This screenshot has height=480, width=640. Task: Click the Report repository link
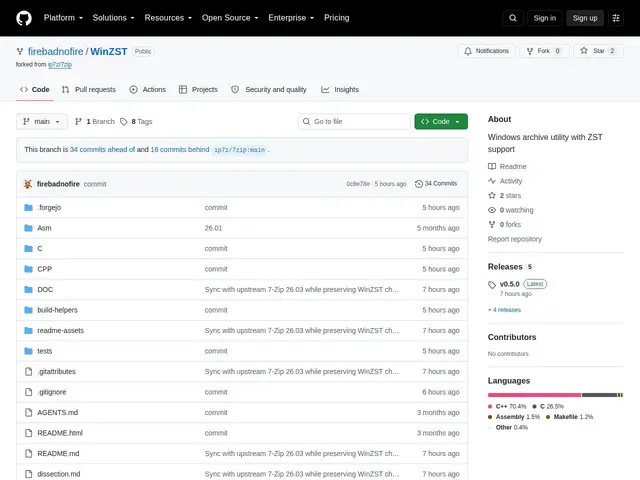pyautogui.click(x=515, y=239)
